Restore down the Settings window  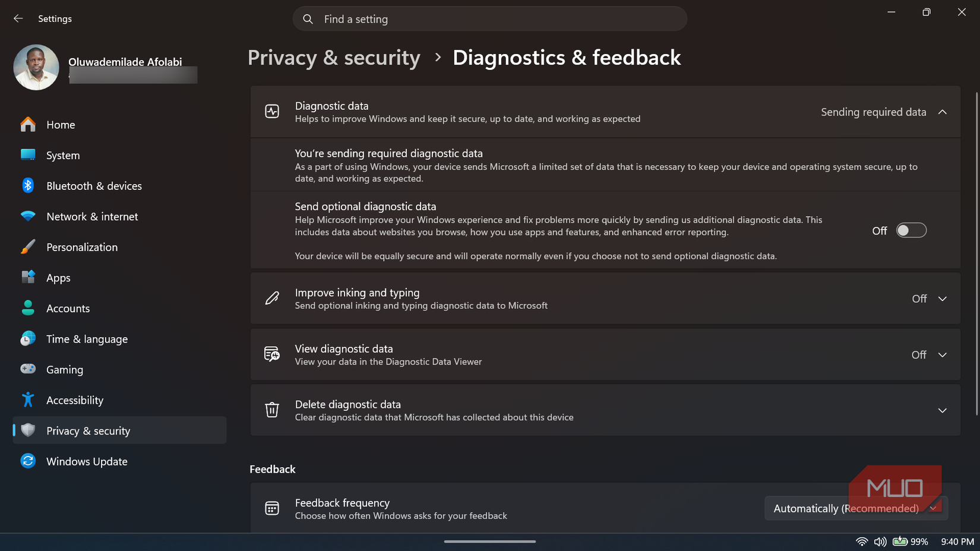click(927, 12)
